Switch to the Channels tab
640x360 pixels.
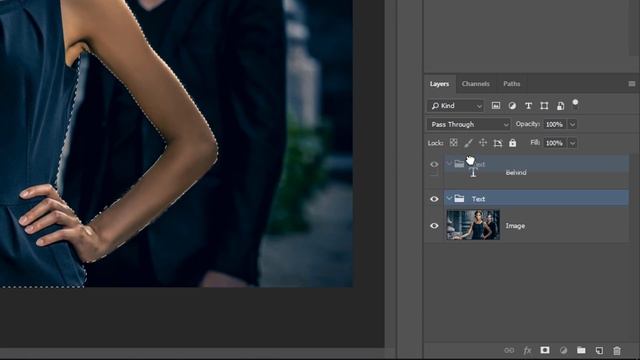476,84
